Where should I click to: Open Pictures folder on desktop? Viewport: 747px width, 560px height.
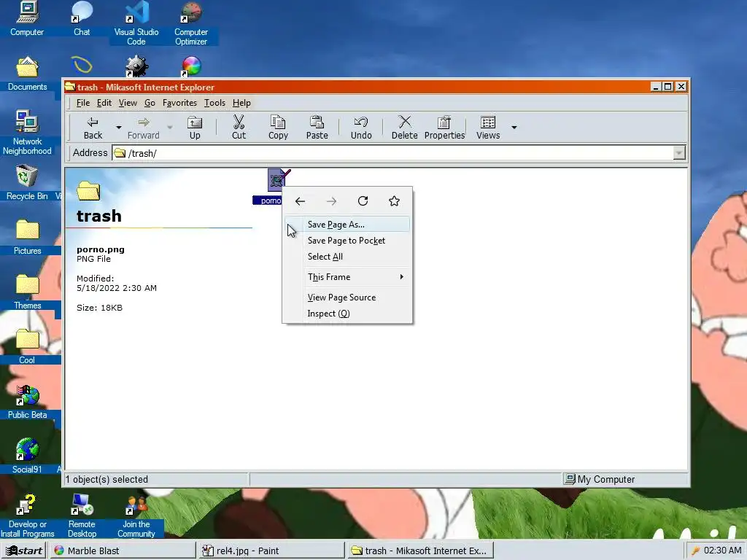tap(27, 238)
